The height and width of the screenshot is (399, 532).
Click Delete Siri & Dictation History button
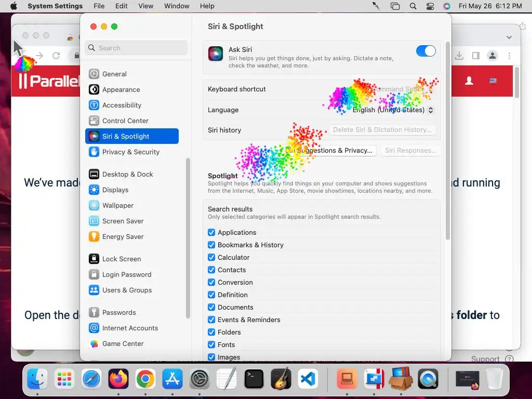click(382, 129)
